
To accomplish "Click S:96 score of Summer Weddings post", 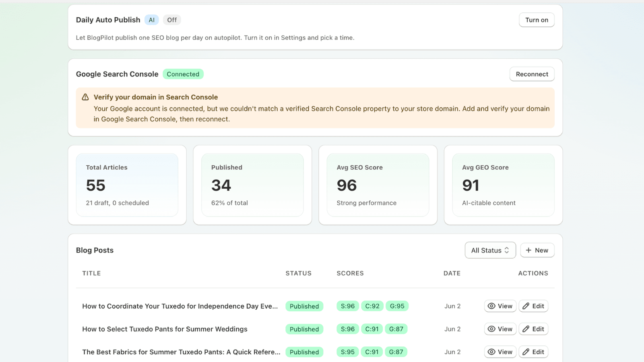I will pos(348,329).
